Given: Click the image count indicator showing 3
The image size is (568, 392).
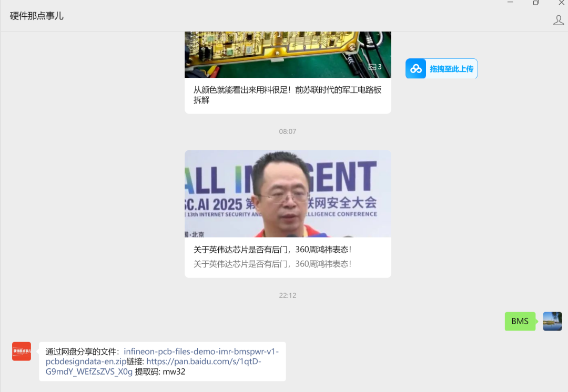Looking at the screenshot, I should coord(375,67).
